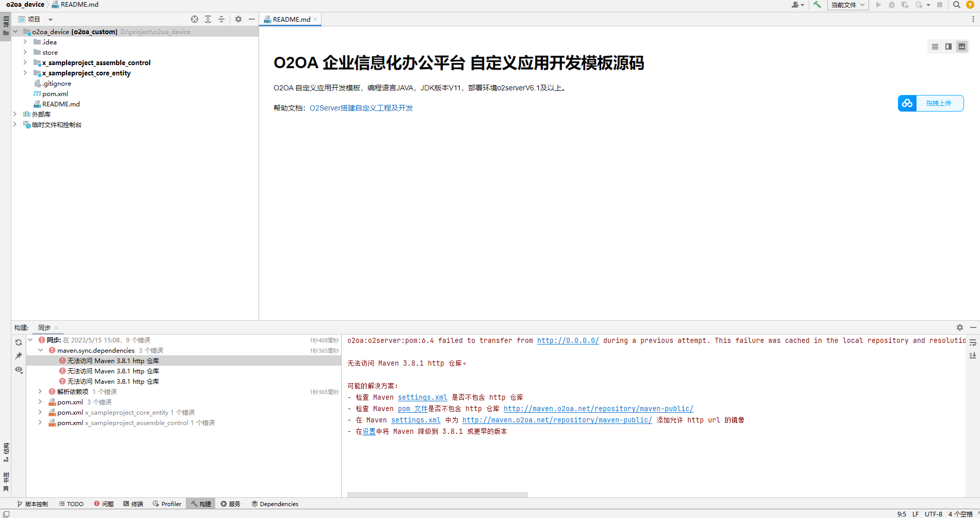Hide the Project tool window

tap(252, 19)
